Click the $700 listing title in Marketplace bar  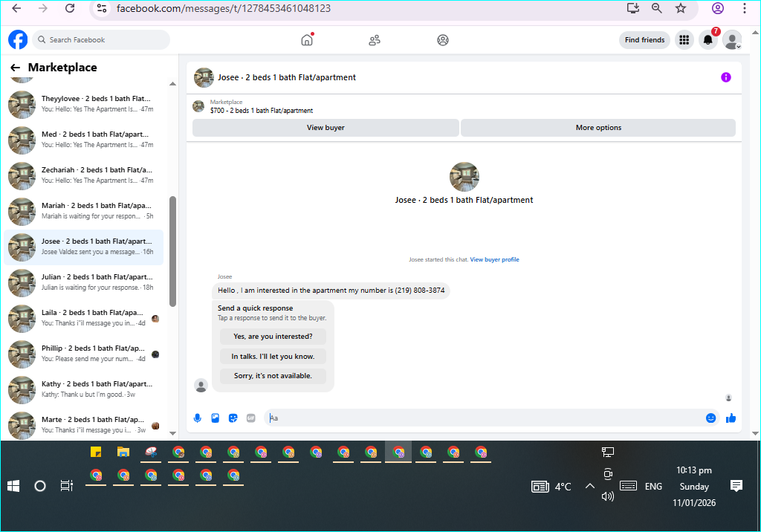click(262, 111)
